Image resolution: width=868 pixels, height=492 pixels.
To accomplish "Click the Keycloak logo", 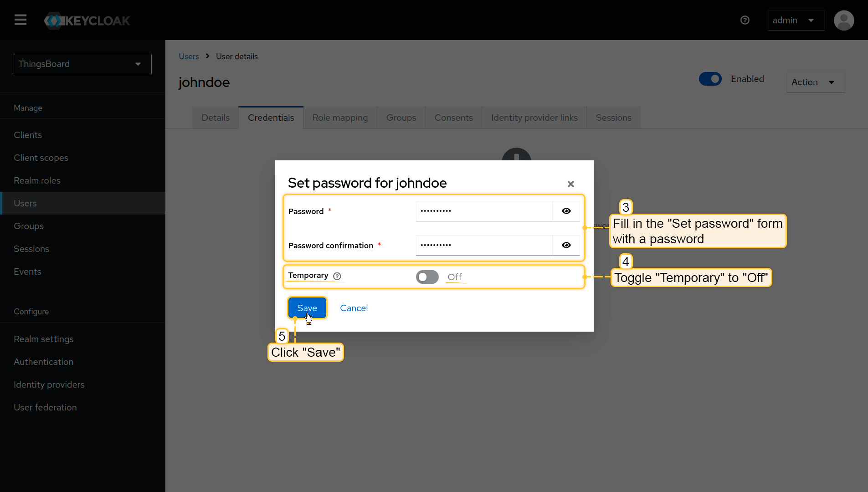I will point(87,20).
